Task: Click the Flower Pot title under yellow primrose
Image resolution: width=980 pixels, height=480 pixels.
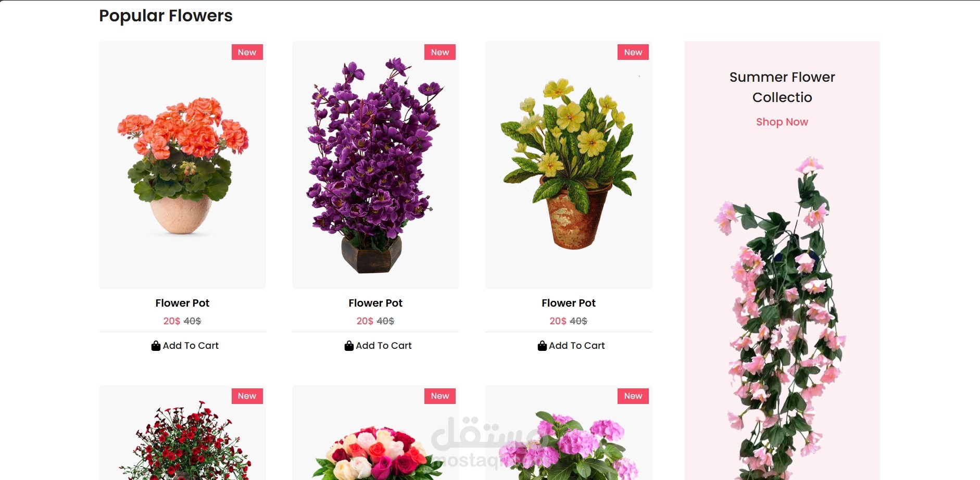Action: tap(569, 303)
